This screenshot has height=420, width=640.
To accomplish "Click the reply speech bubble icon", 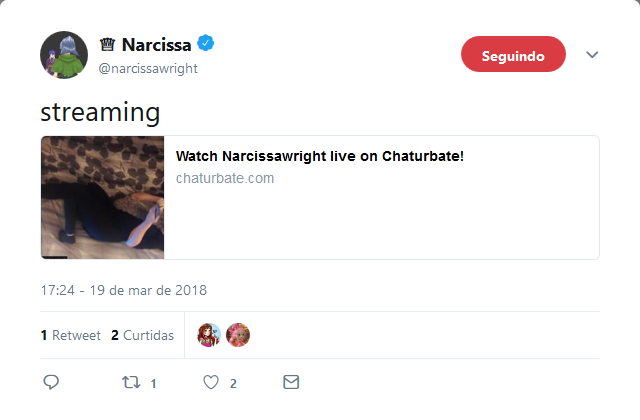I will click(51, 382).
